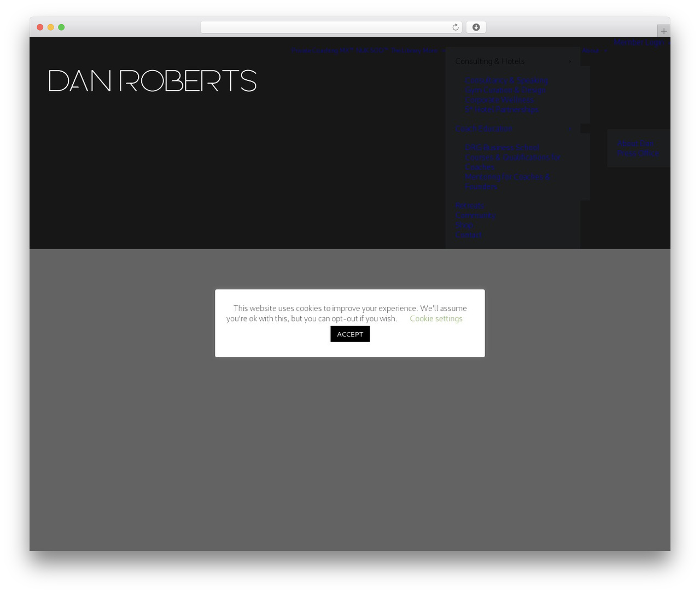Go to Community page

coord(475,216)
